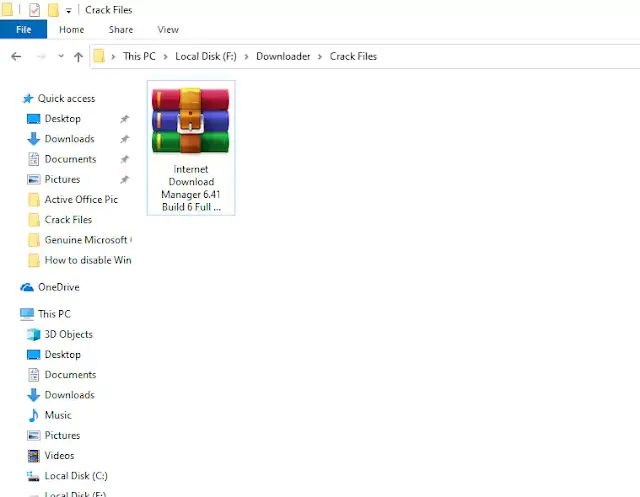Click the This PC monitor icon
This screenshot has height=497, width=640.
[27, 314]
